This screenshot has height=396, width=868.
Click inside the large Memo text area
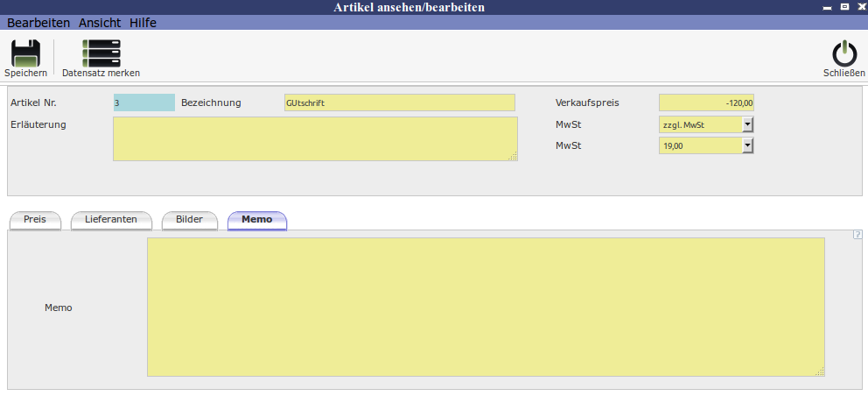[x=486, y=307]
